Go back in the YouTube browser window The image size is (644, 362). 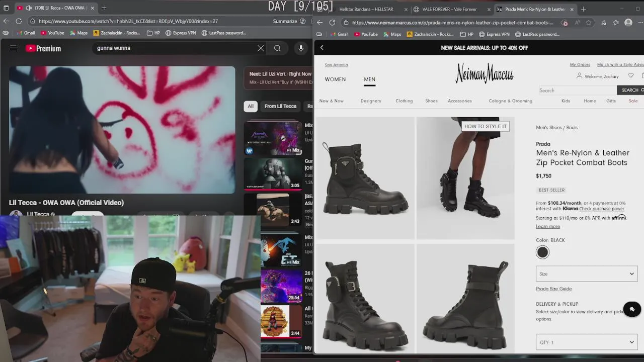(x=6, y=21)
